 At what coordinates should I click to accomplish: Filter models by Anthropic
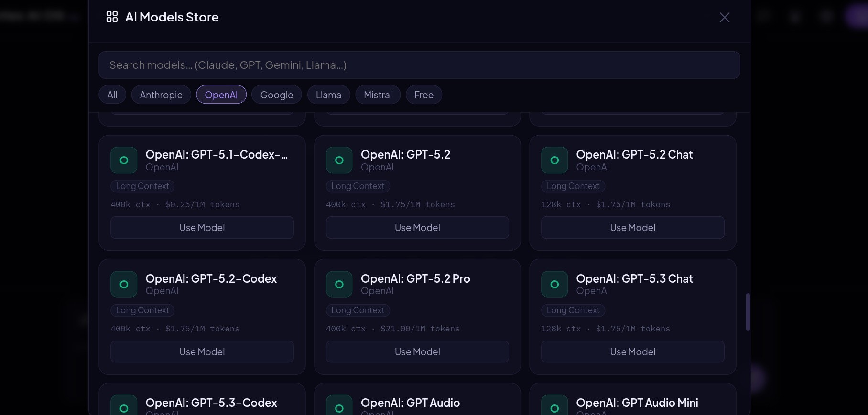(x=161, y=95)
